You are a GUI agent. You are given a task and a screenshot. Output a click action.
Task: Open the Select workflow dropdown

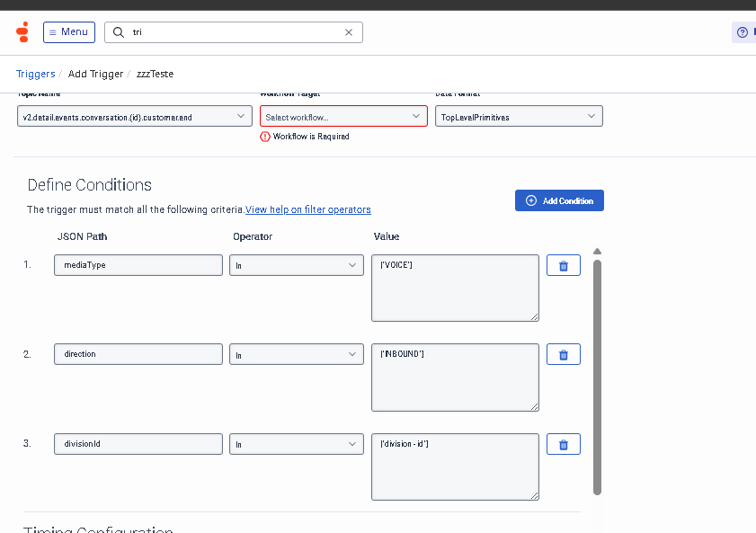click(x=343, y=117)
